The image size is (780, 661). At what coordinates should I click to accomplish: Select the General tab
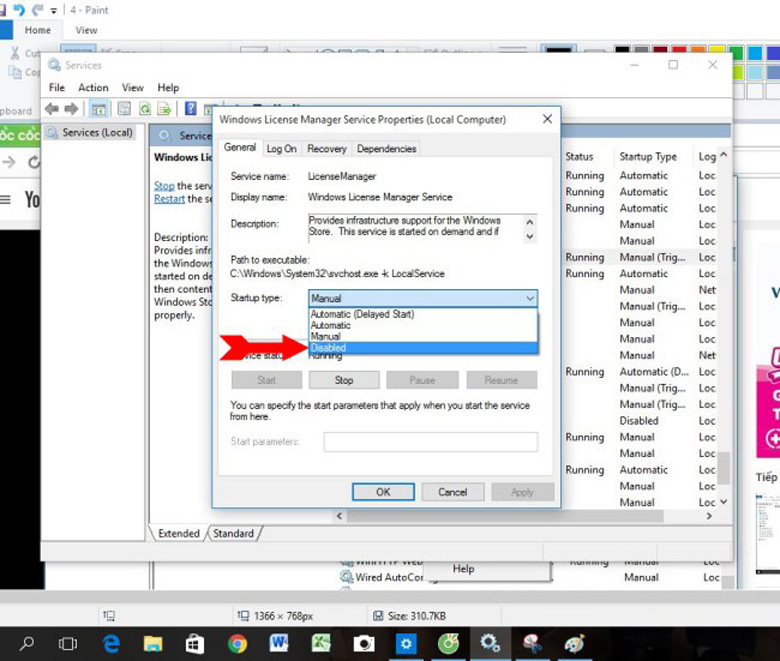[x=240, y=147]
